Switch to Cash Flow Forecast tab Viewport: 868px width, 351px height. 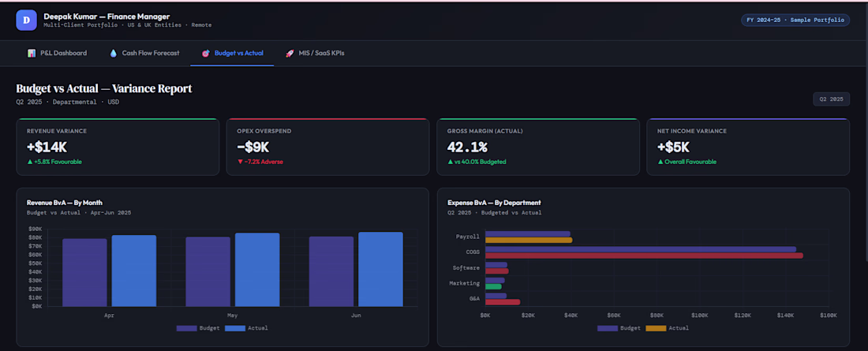click(x=144, y=53)
